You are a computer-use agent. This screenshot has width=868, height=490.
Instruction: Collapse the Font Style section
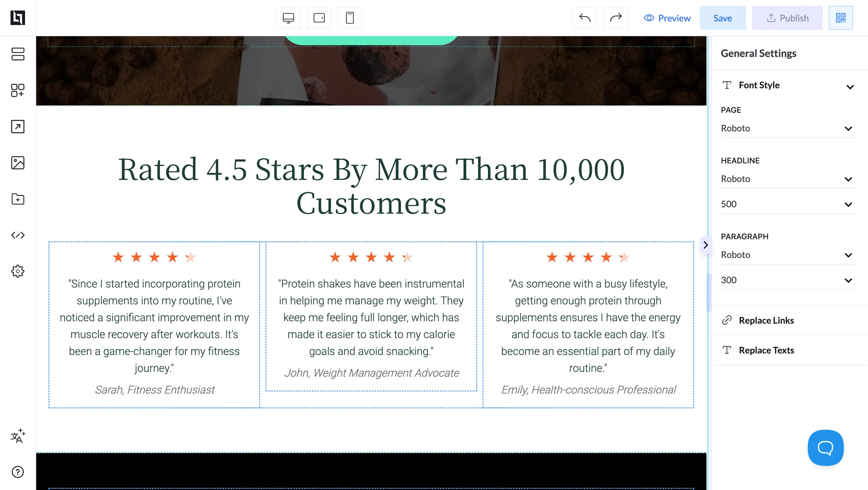[850, 87]
